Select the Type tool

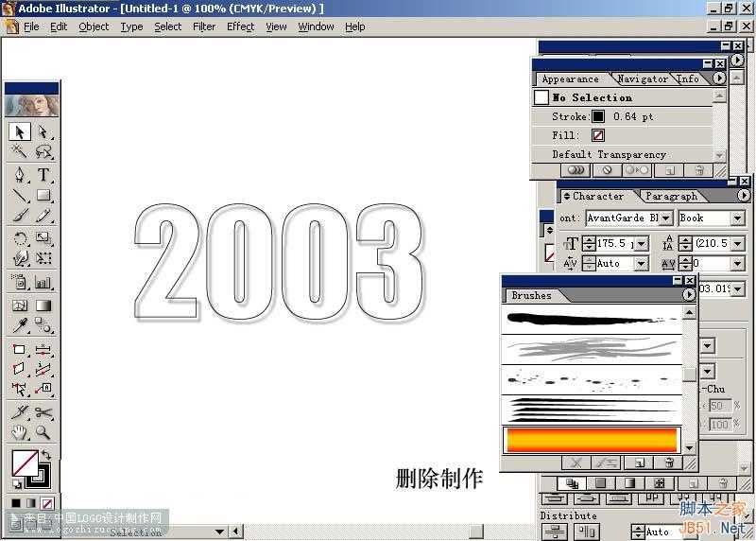(x=43, y=174)
